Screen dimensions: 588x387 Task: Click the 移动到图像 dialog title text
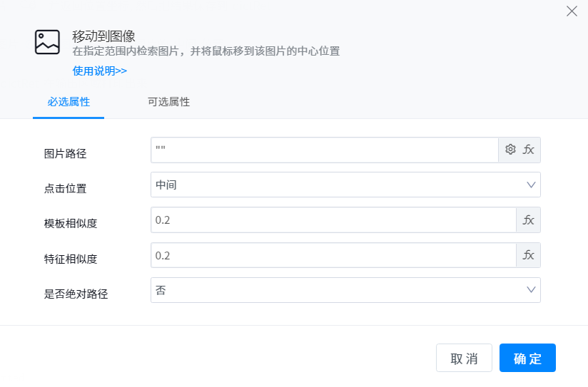pyautogui.click(x=104, y=36)
